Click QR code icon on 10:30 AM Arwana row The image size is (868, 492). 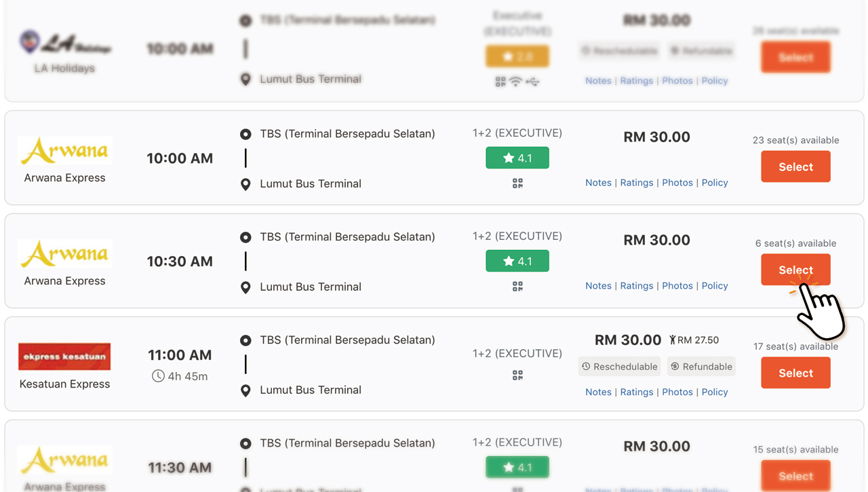click(x=517, y=287)
